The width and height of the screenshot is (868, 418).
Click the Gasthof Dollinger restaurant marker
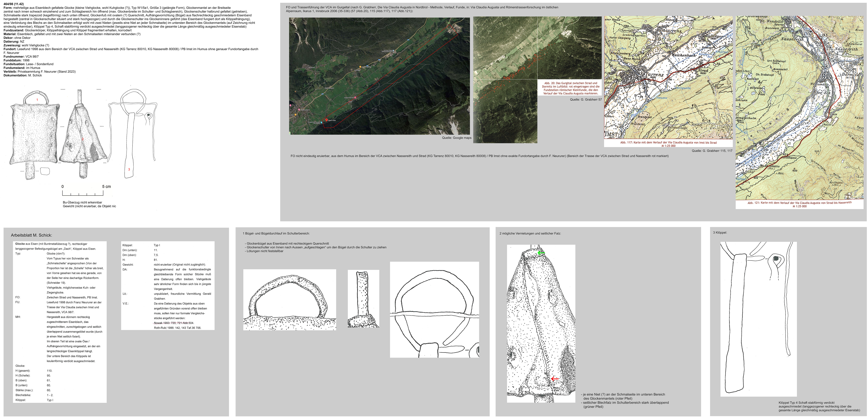click(360, 67)
